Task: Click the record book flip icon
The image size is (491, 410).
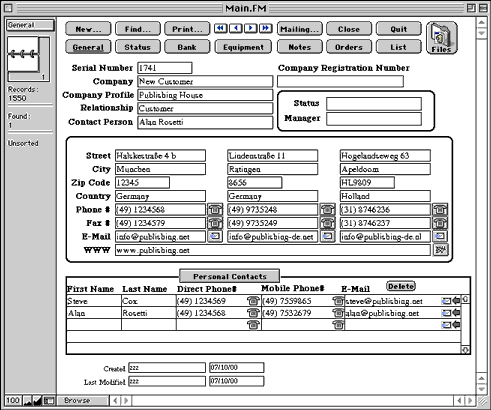Action: (x=24, y=54)
